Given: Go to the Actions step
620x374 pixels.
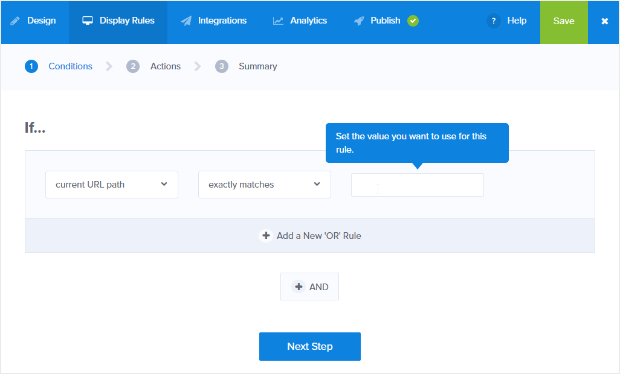Looking at the screenshot, I should click(165, 66).
